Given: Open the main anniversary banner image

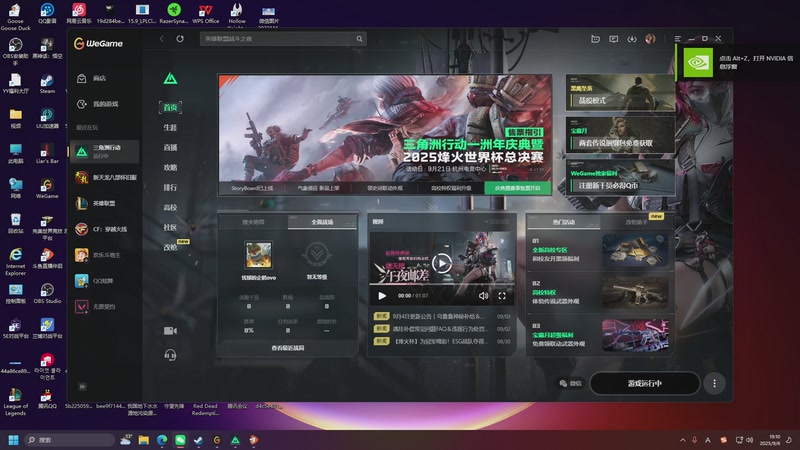Looking at the screenshot, I should tap(385, 128).
